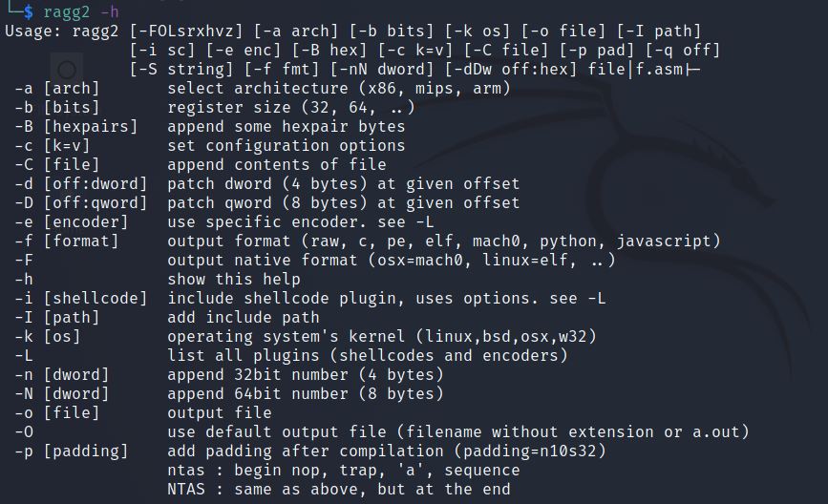This screenshot has height=504, width=828.
Task: Click the -e [encoder] option text
Action: pos(71,221)
